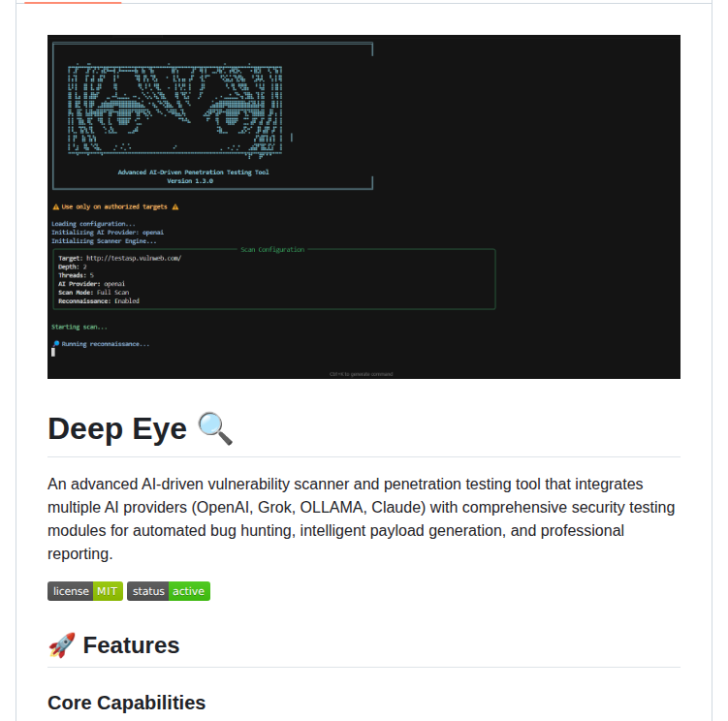Screen dimensions: 728x721
Task: Click the 'Version 1.3.0' text in screenshot
Action: [x=190, y=181]
